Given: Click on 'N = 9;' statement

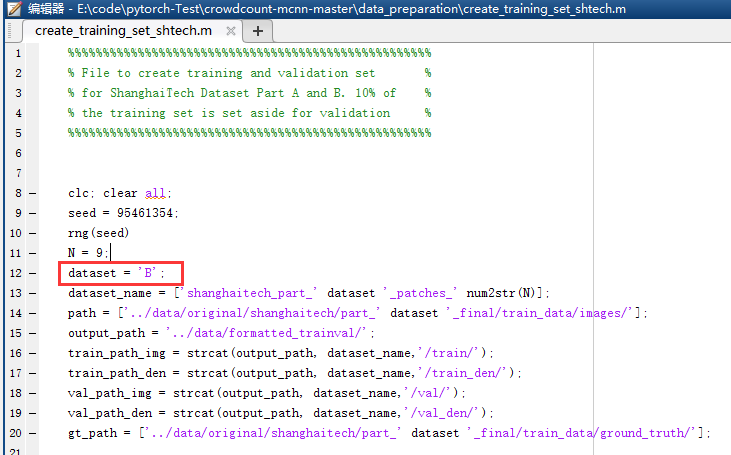Looking at the screenshot, I should click(x=88, y=253).
